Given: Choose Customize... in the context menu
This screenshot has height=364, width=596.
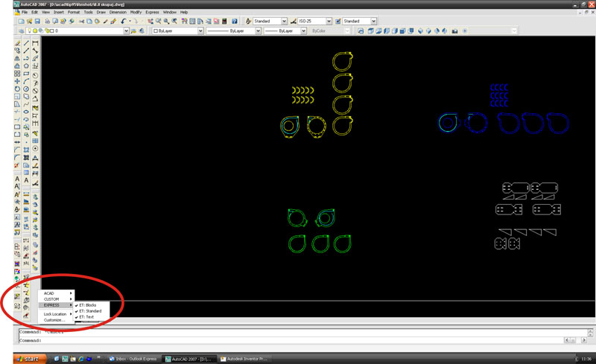Looking at the screenshot, I should (x=54, y=320).
